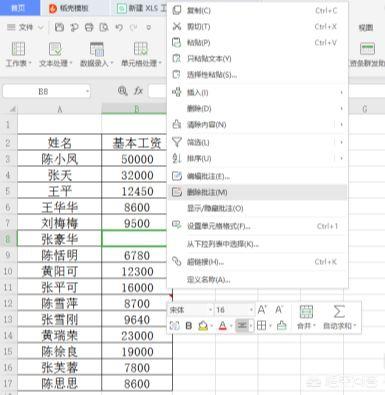Screen dimensions: 385x395
Task: Choose 删除批注(M) in the context menu
Action: (x=258, y=192)
